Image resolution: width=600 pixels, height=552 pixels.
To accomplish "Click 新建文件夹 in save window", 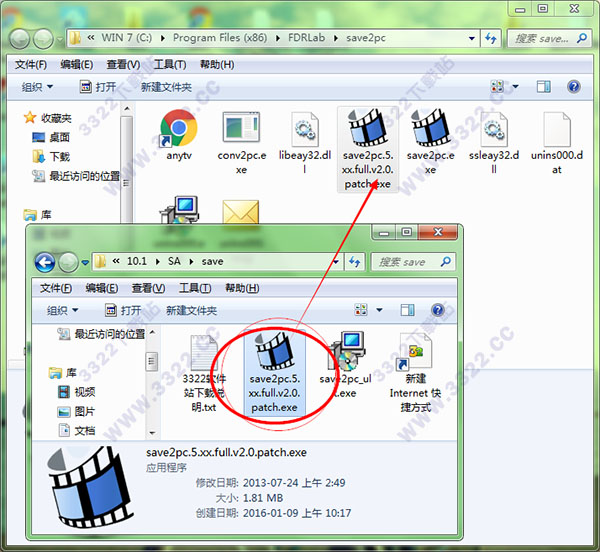I will (192, 310).
